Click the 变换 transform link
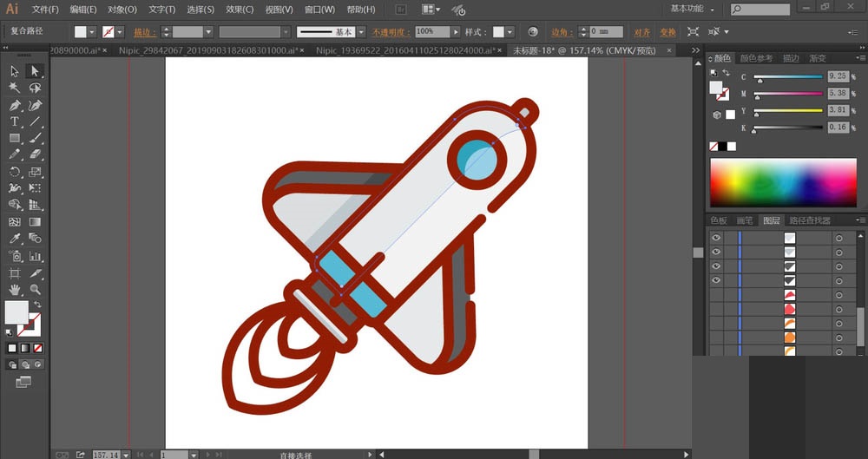 (x=667, y=32)
